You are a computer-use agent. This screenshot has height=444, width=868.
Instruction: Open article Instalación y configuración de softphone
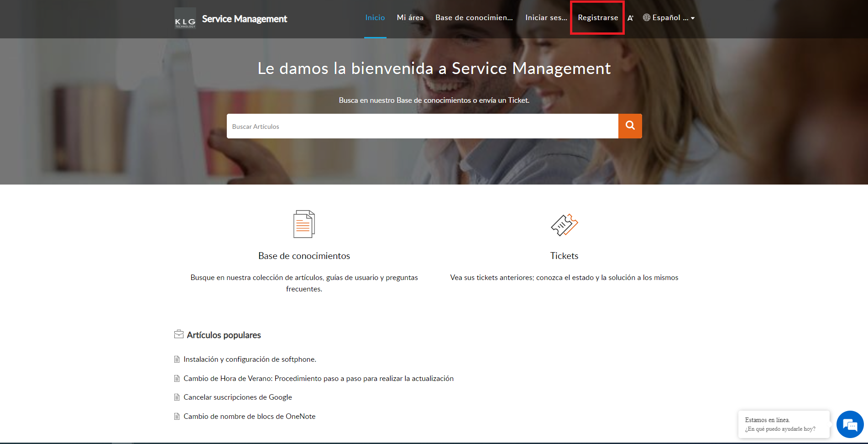(x=250, y=359)
